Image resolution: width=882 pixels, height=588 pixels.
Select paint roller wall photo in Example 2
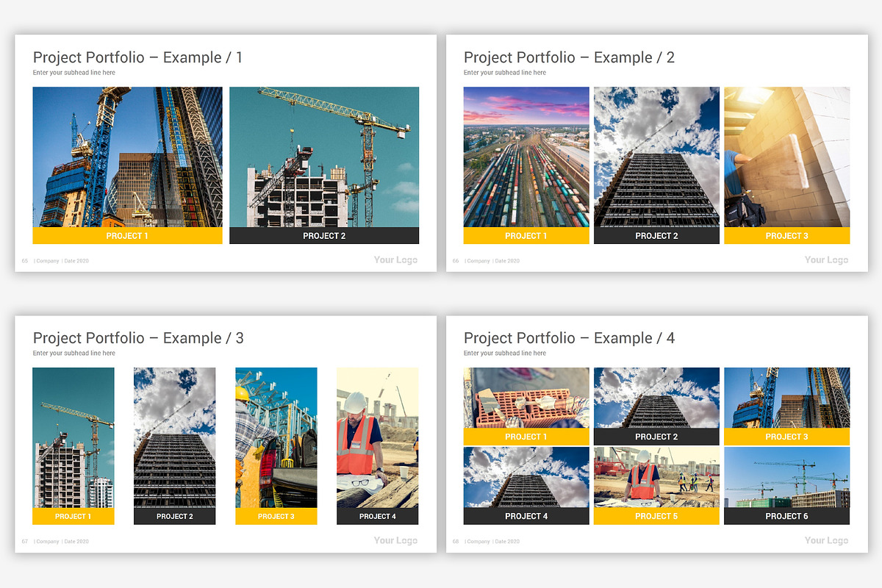pyautogui.click(x=786, y=157)
